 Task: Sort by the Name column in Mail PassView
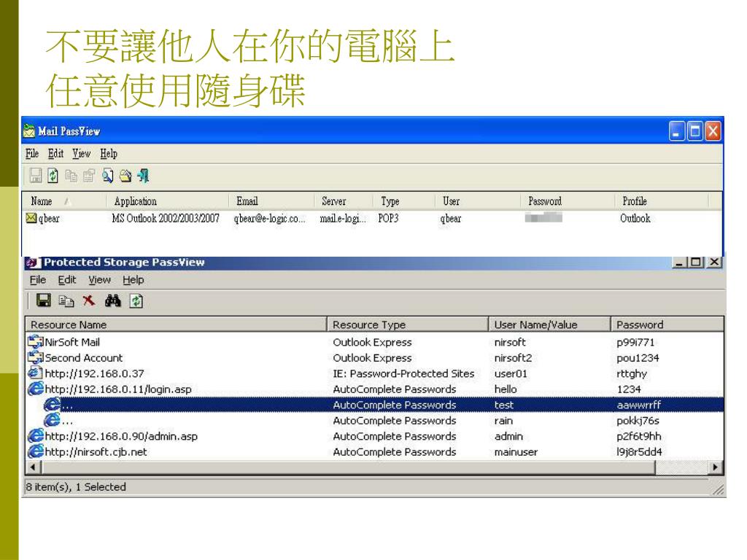pyautogui.click(x=63, y=201)
